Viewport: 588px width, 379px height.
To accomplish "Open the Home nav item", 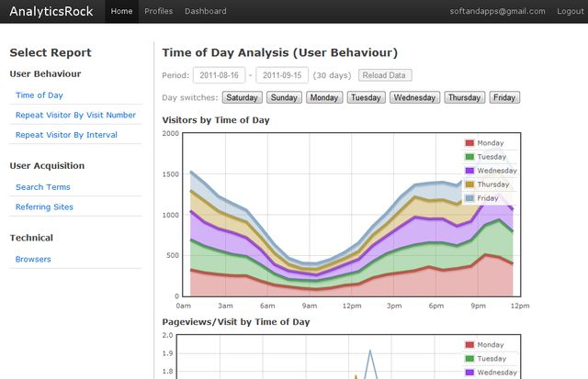I will 121,11.
